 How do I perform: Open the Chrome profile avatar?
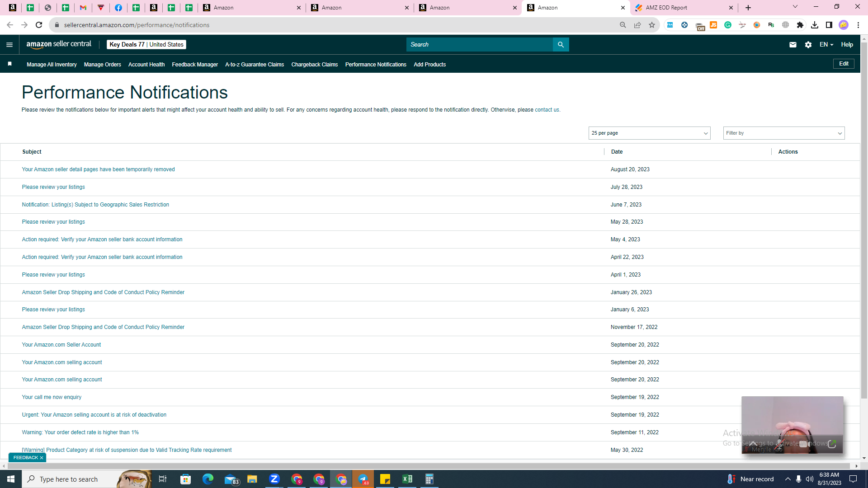pos(844,25)
